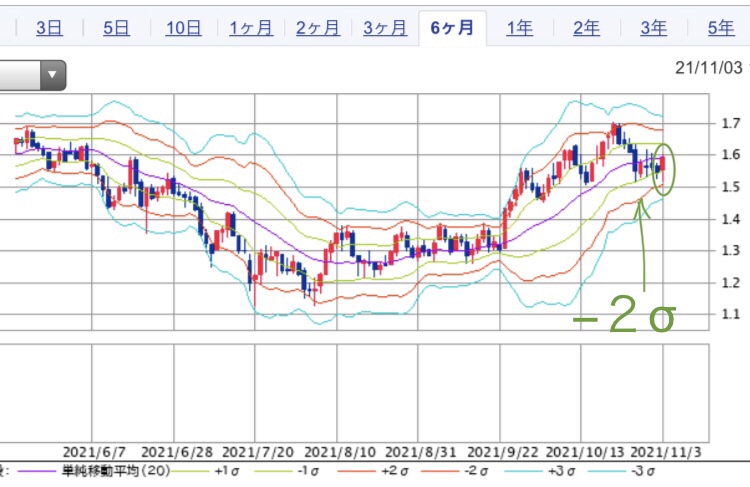Open the dropdown arrow above chart
Image resolution: width=750 pixels, height=487 pixels.
coord(53,75)
